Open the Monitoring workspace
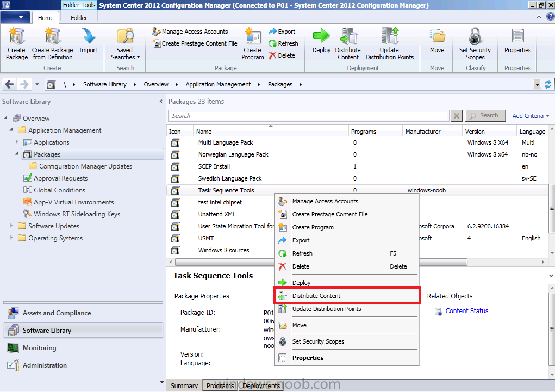Screen dimensions: 555x392 click(84, 348)
